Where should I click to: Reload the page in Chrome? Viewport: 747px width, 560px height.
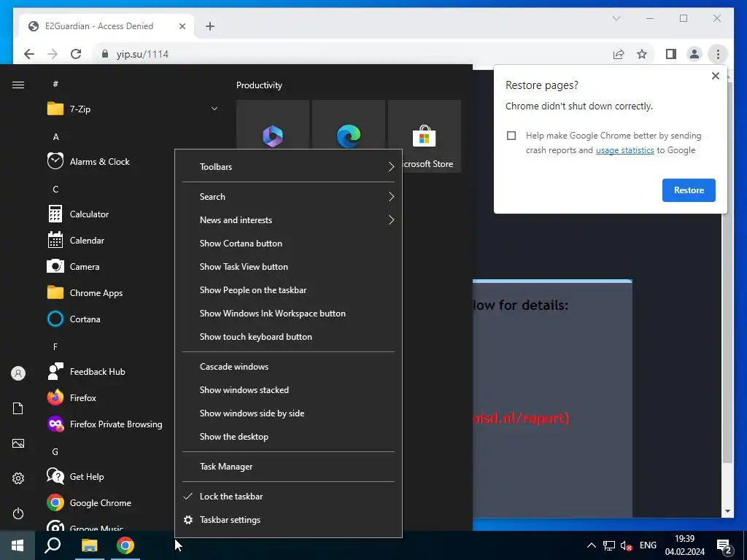(76, 54)
